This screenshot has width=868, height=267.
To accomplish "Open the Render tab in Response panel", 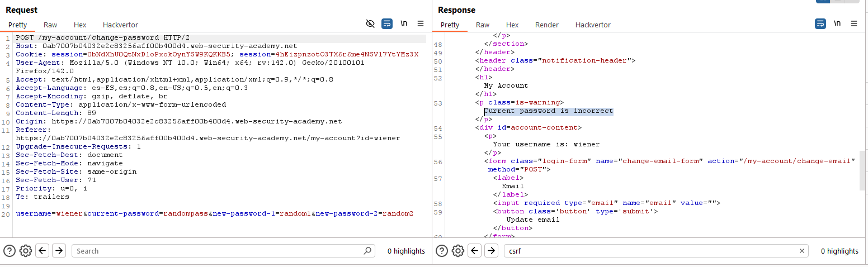I will coord(546,25).
